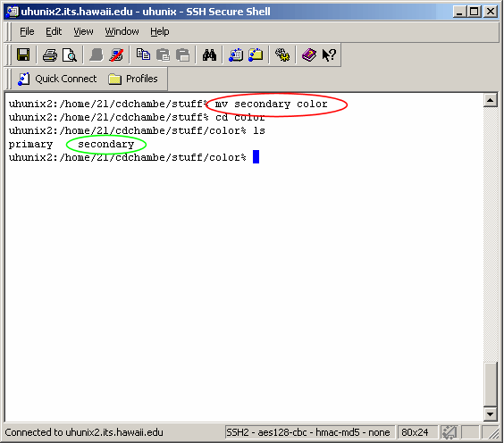This screenshot has width=504, height=443.
Task: Click the Save floppy disk icon
Action: pos(23,55)
